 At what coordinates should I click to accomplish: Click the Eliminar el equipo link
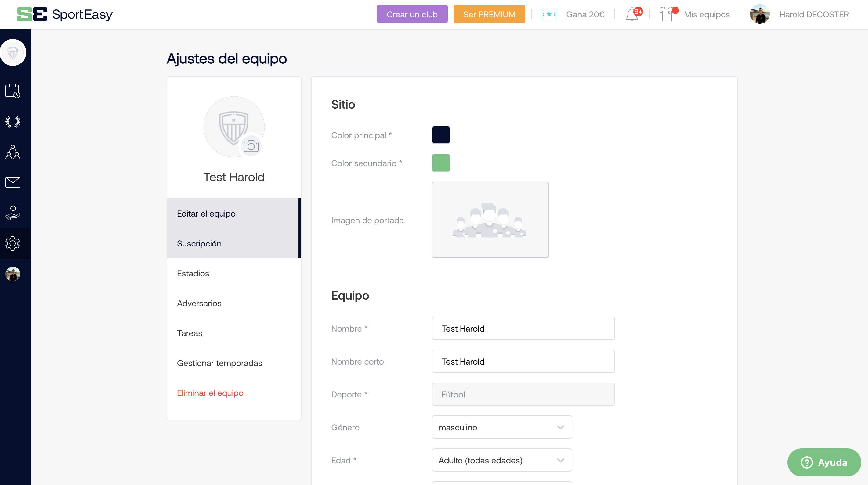[211, 392]
